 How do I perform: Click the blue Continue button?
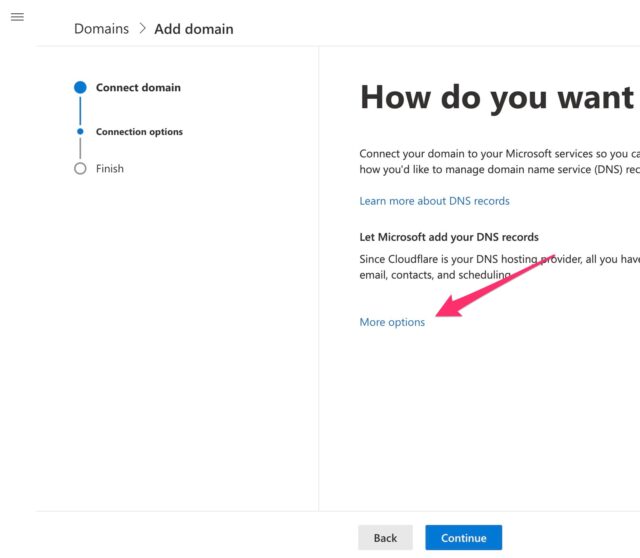pos(464,538)
